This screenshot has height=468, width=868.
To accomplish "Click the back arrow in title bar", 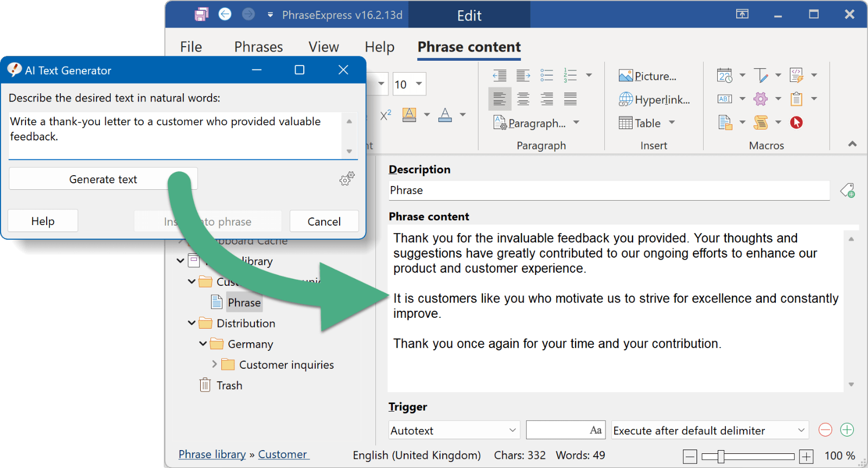I will (225, 14).
